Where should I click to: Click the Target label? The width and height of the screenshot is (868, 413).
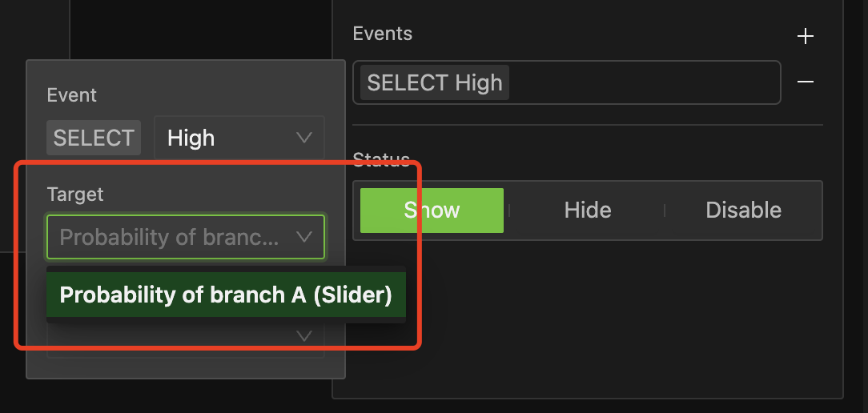(x=75, y=194)
